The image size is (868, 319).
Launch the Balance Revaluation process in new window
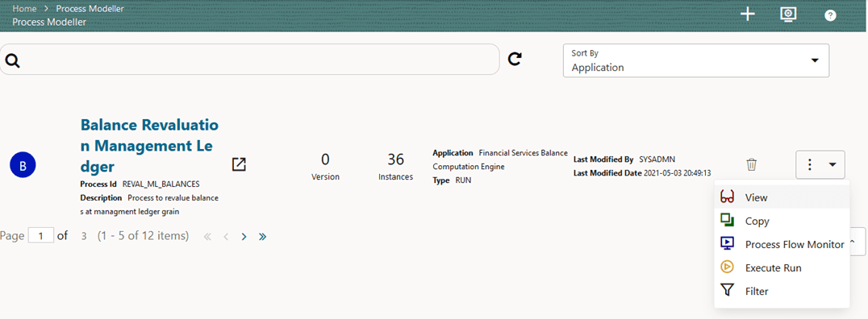click(x=239, y=164)
